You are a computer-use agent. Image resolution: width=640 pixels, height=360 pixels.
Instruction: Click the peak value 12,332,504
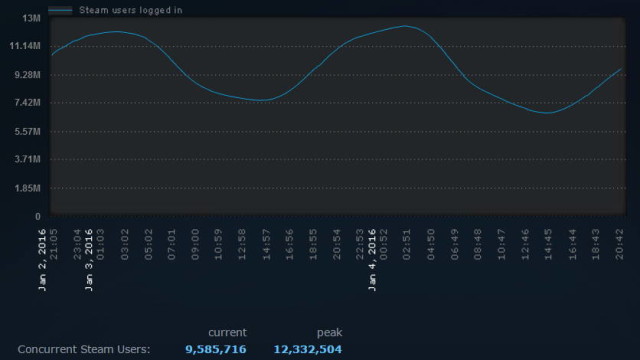tap(308, 349)
